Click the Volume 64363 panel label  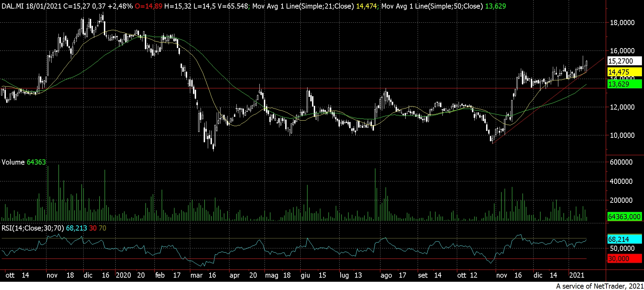coord(24,162)
